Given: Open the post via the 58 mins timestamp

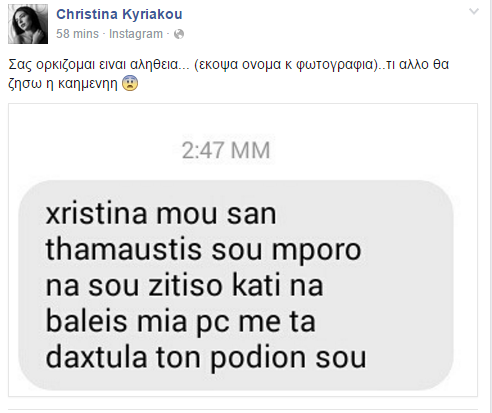Looking at the screenshot, I should 77,34.
